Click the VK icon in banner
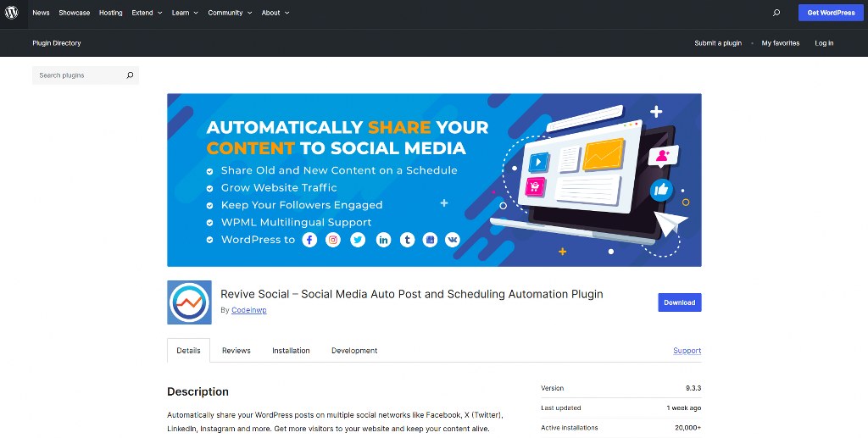Viewport: 868px width, 438px height. pyautogui.click(x=453, y=240)
